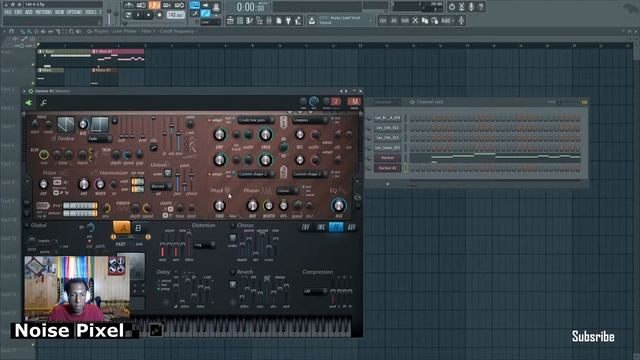Open the Custom shape 1 filter dropdown
The width and height of the screenshot is (640, 360).
pyautogui.click(x=256, y=174)
